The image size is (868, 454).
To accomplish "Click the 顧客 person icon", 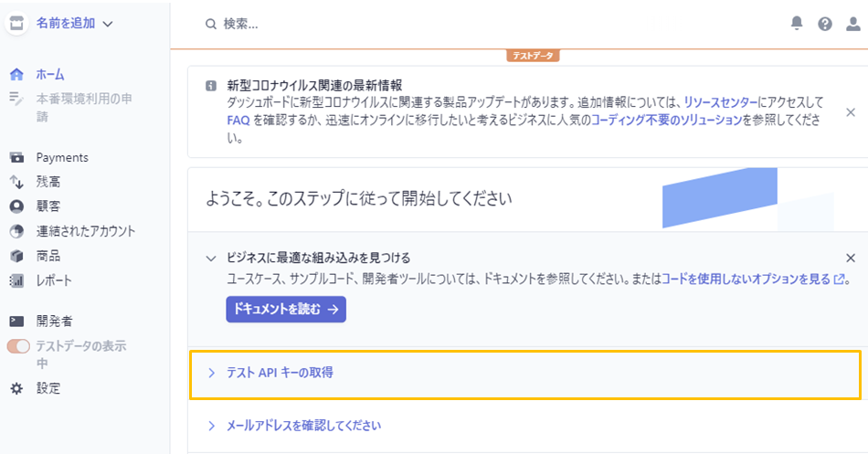I will 16,206.
